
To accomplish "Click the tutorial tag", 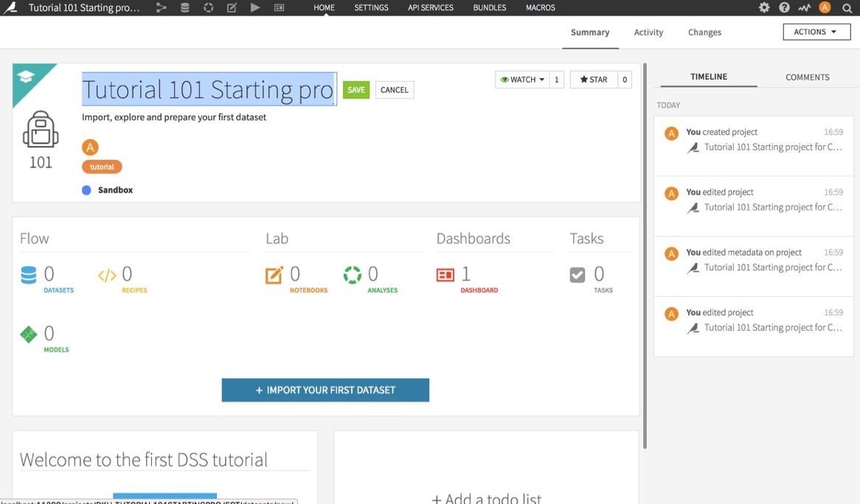I will tap(102, 167).
